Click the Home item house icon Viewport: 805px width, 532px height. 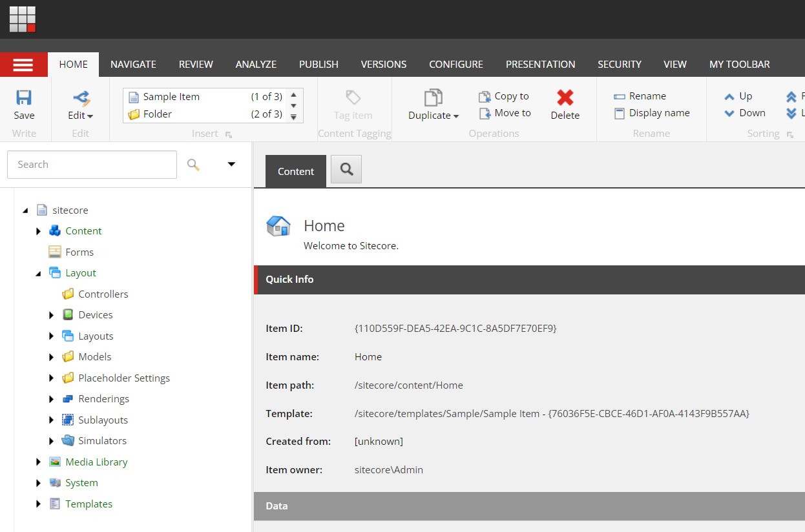278,226
